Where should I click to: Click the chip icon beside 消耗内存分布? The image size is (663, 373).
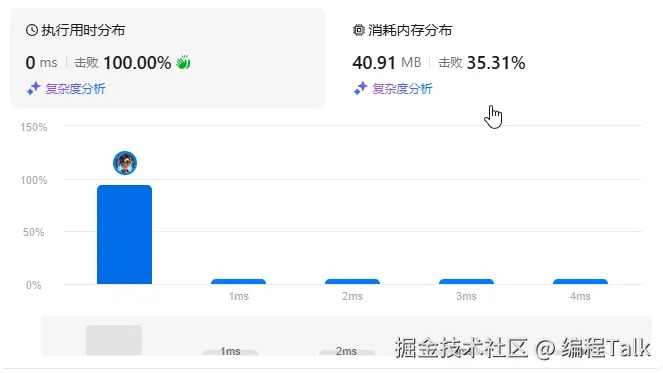tap(359, 30)
